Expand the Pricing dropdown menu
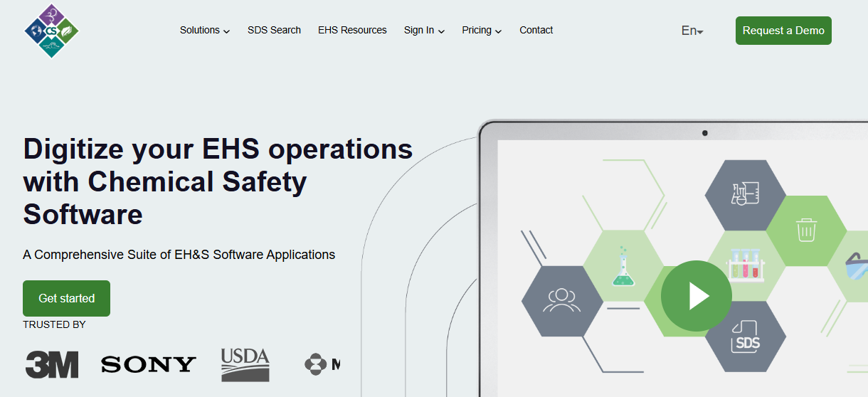The width and height of the screenshot is (868, 397). (482, 31)
